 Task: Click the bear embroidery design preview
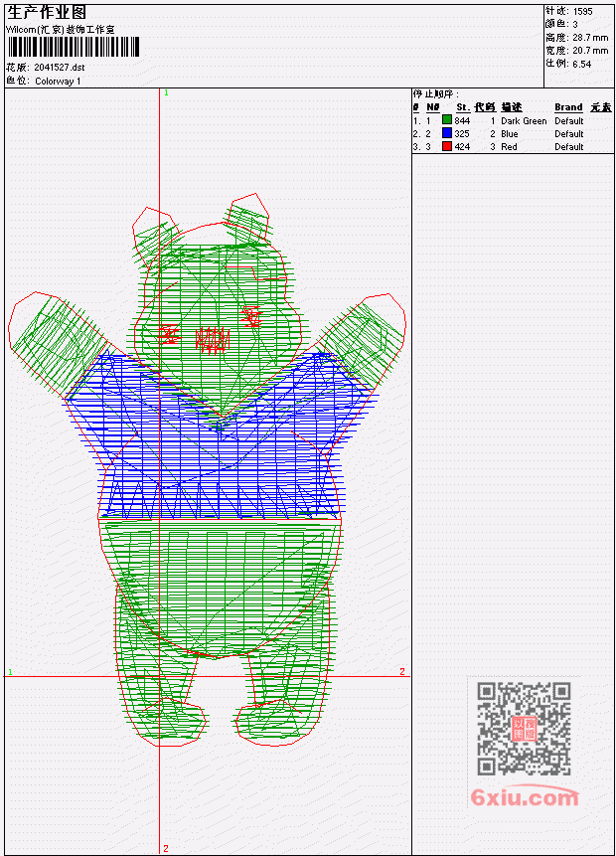pyautogui.click(x=208, y=469)
